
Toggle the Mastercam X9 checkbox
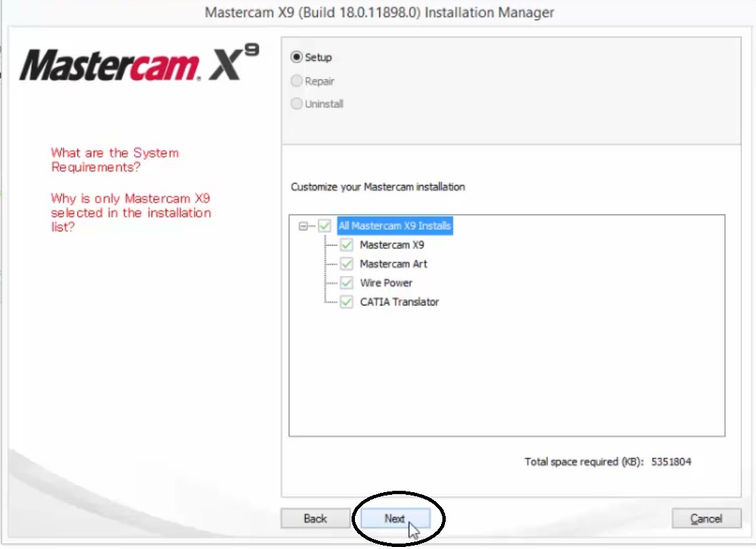347,245
